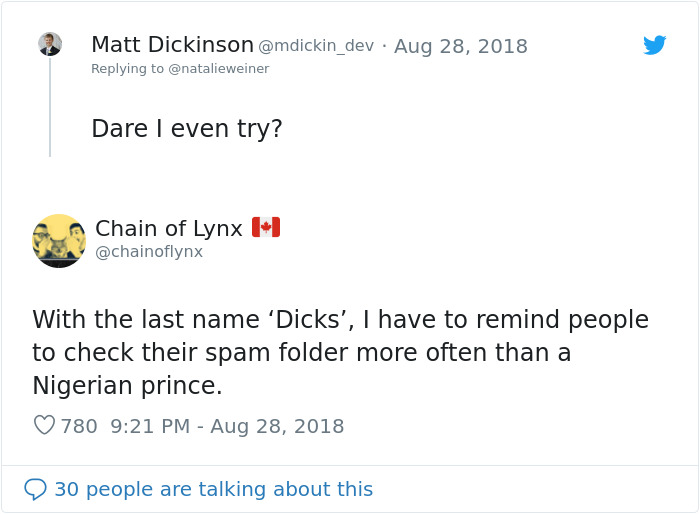Click the top Aug 28, 2018 date
This screenshot has height=514, width=700.
[460, 46]
